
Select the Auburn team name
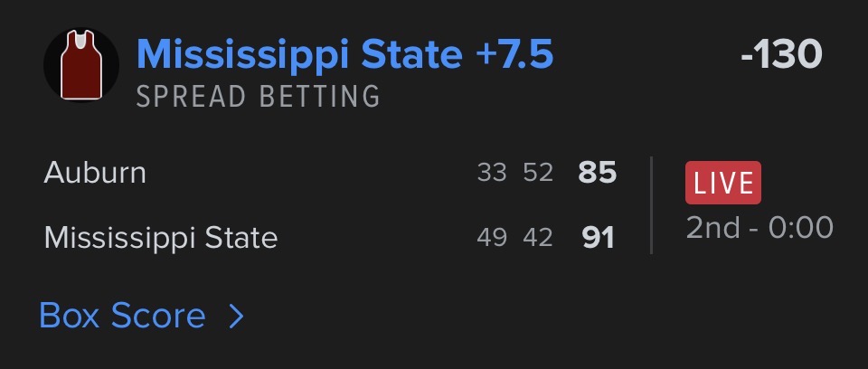pyautogui.click(x=95, y=172)
